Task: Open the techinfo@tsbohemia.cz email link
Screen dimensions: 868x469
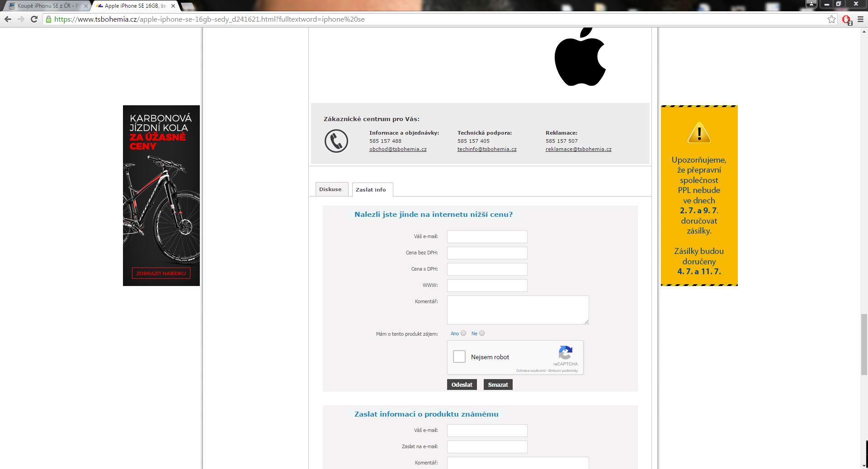Action: (x=487, y=149)
